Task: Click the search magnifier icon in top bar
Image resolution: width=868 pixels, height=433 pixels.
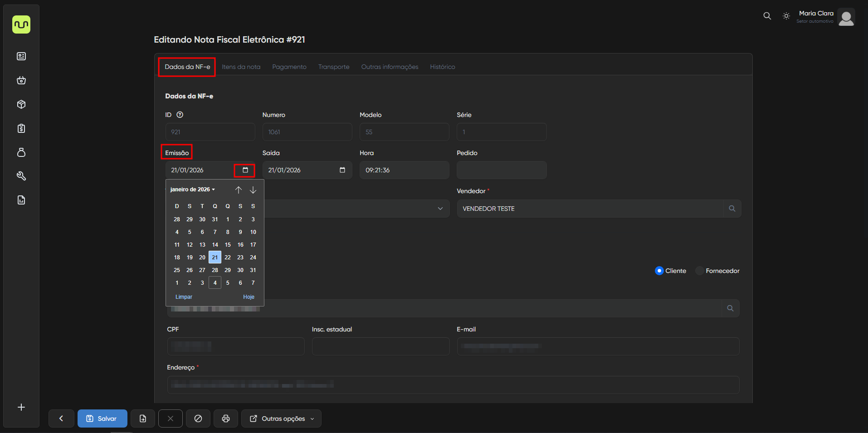Action: (x=767, y=16)
